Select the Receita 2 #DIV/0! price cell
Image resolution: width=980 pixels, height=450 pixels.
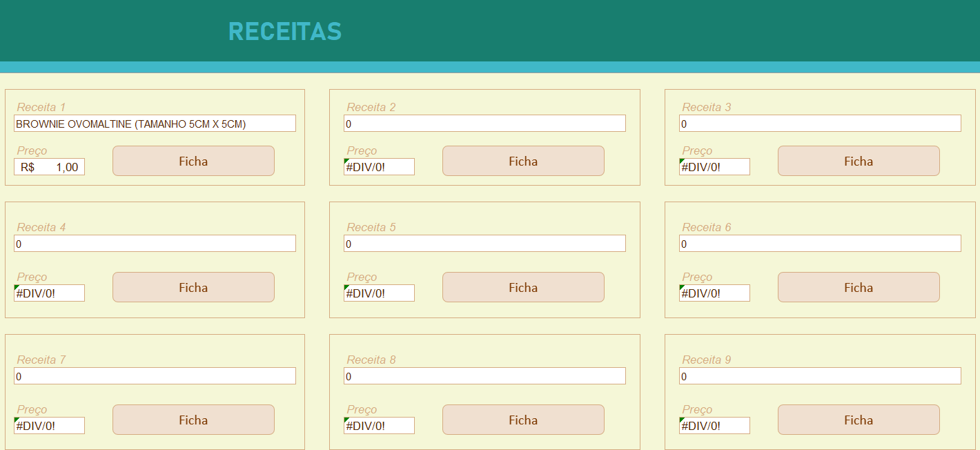[379, 167]
